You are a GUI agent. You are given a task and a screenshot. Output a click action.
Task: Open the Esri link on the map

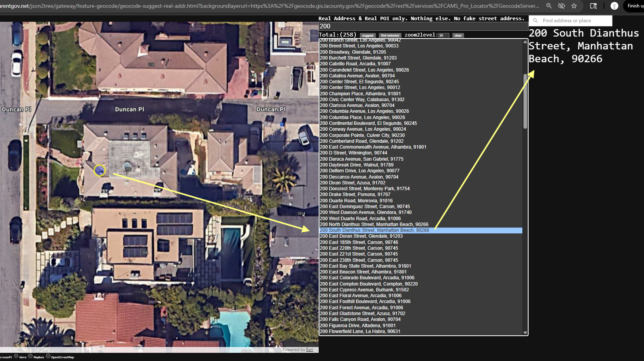(309, 350)
